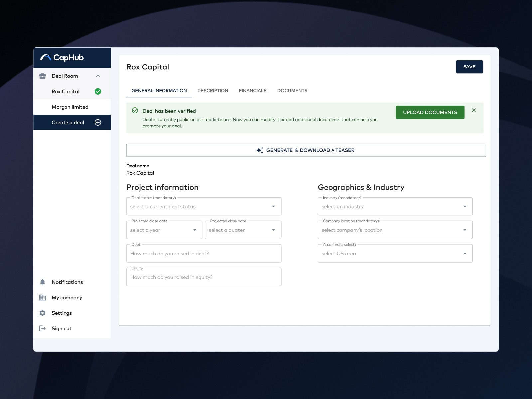The image size is (532, 399).
Task: Click the Equity input field
Action: click(x=204, y=277)
